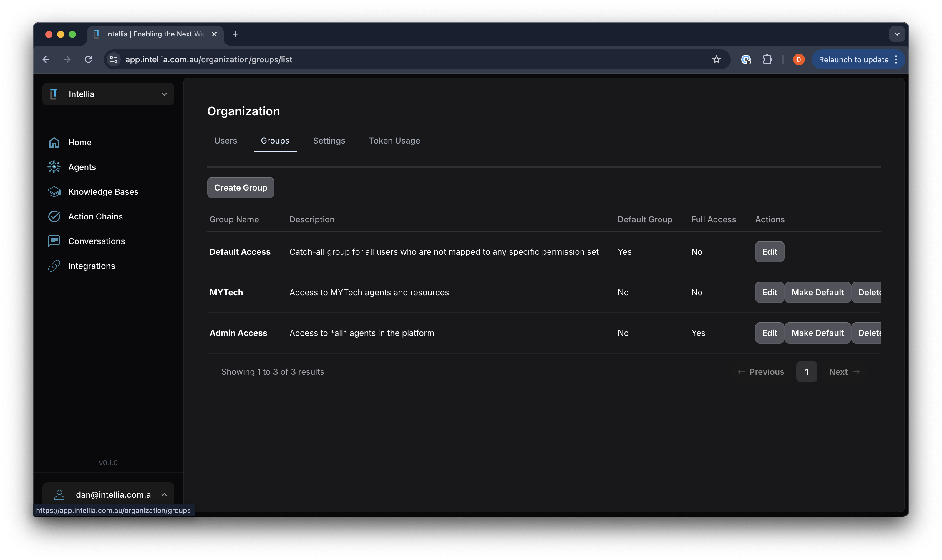Delete the MYTech group
The image size is (942, 560).
point(866,292)
